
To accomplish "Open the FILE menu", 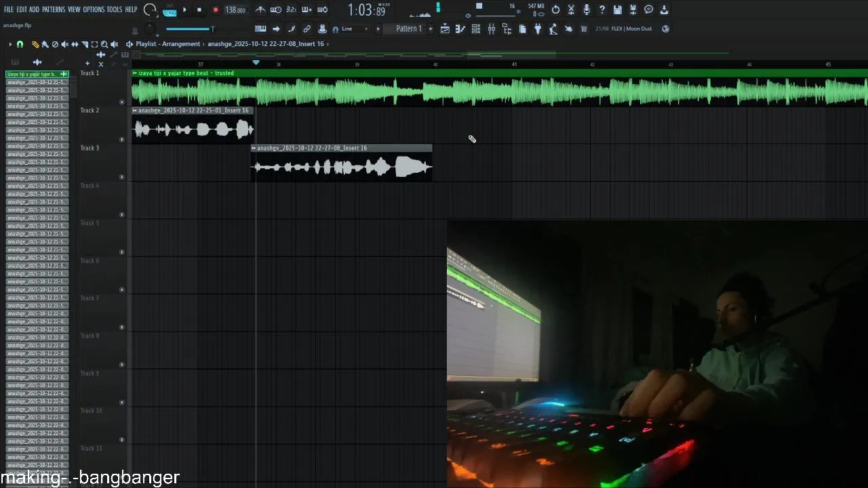I will point(9,9).
